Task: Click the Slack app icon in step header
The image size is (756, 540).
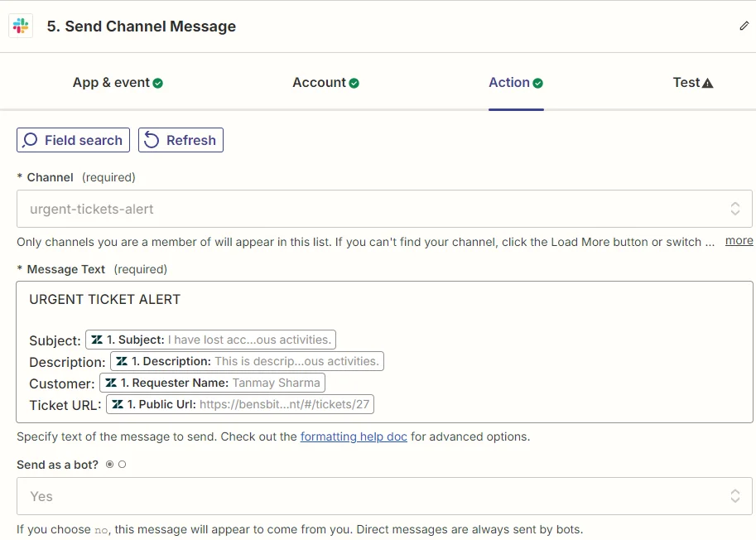Action: (x=21, y=26)
